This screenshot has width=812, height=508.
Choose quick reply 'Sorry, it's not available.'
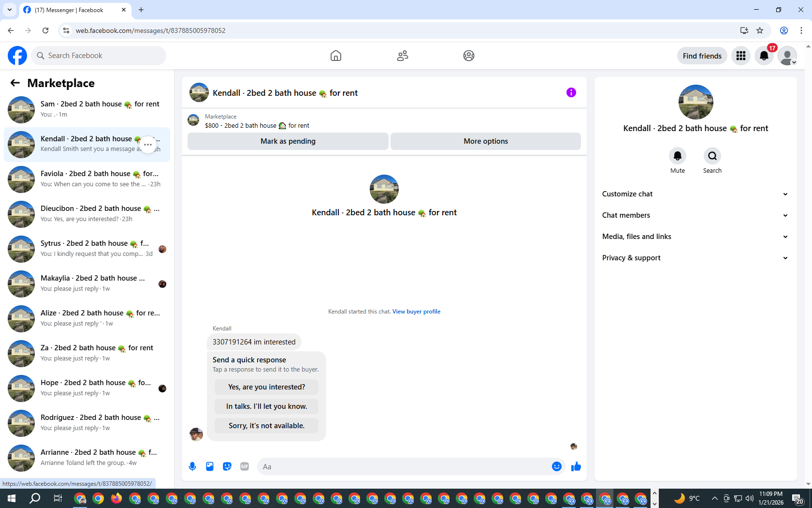tap(266, 426)
